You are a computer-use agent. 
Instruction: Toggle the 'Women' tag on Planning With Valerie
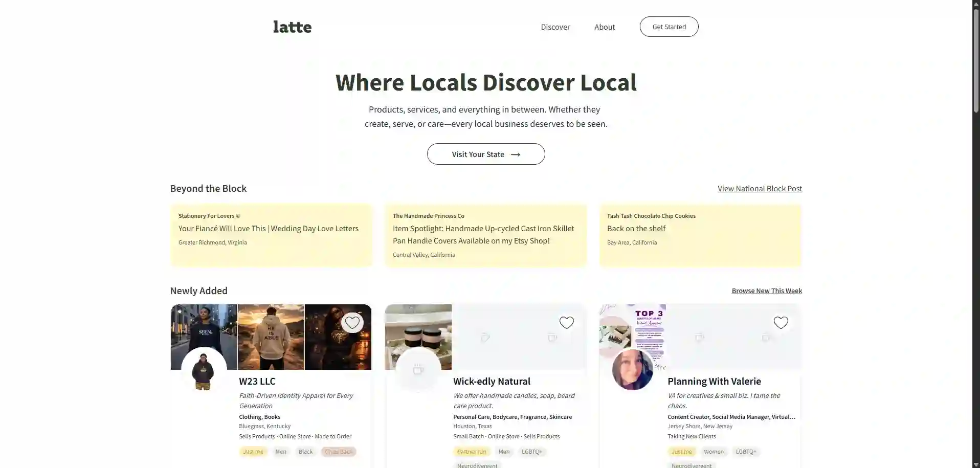click(714, 452)
